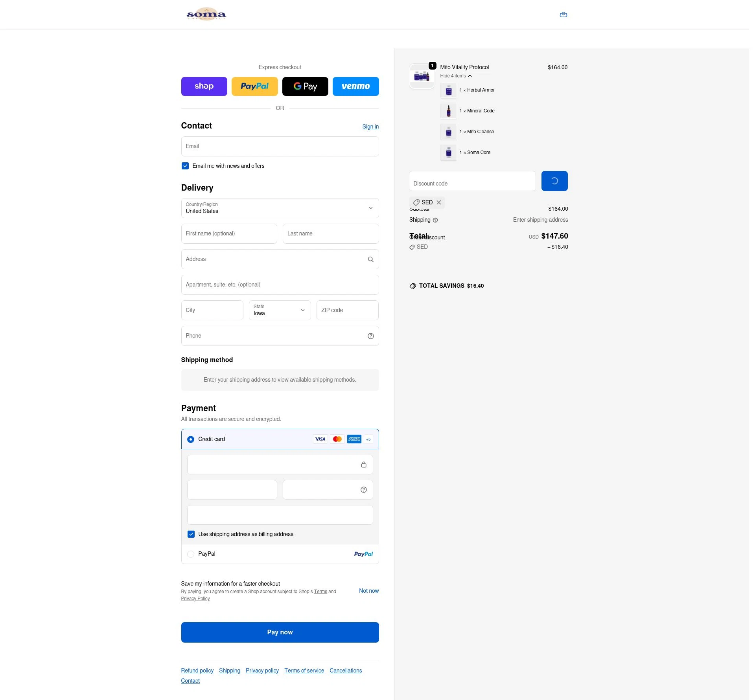This screenshot has height=700, width=755.
Task: Open the Country/Region dropdown
Action: point(280,208)
